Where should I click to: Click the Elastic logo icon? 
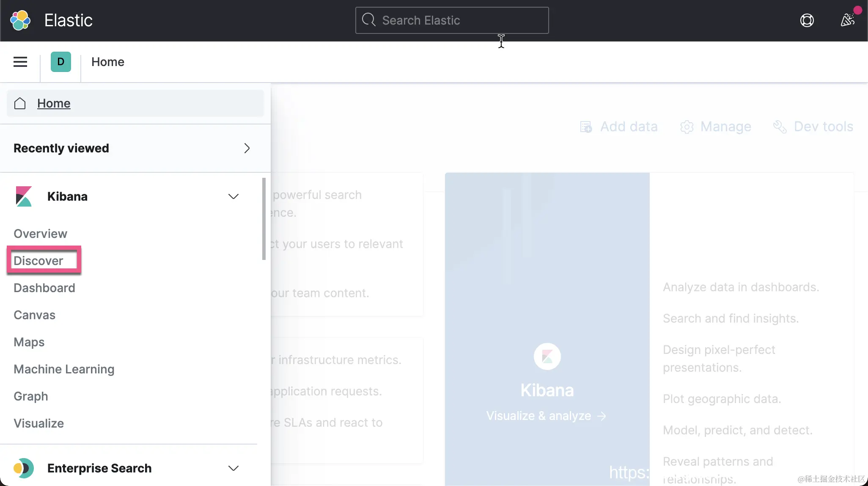[x=20, y=20]
